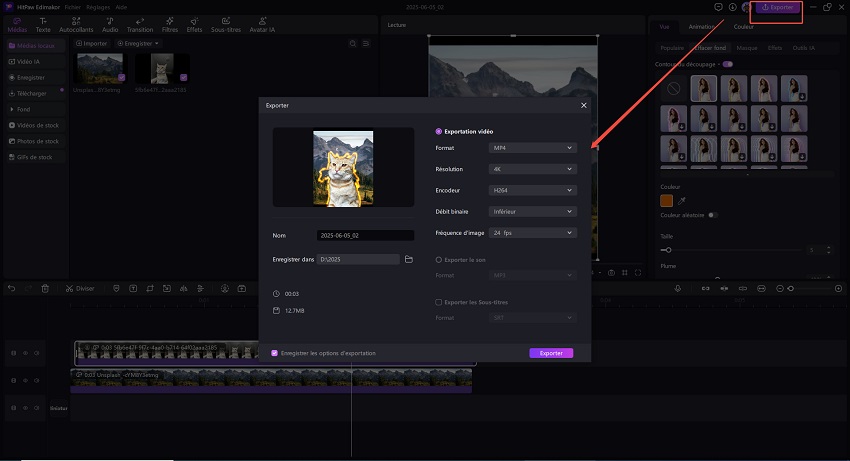Click the timeline zoom-in plus icon
The width and height of the screenshot is (850, 461).
pos(838,289)
